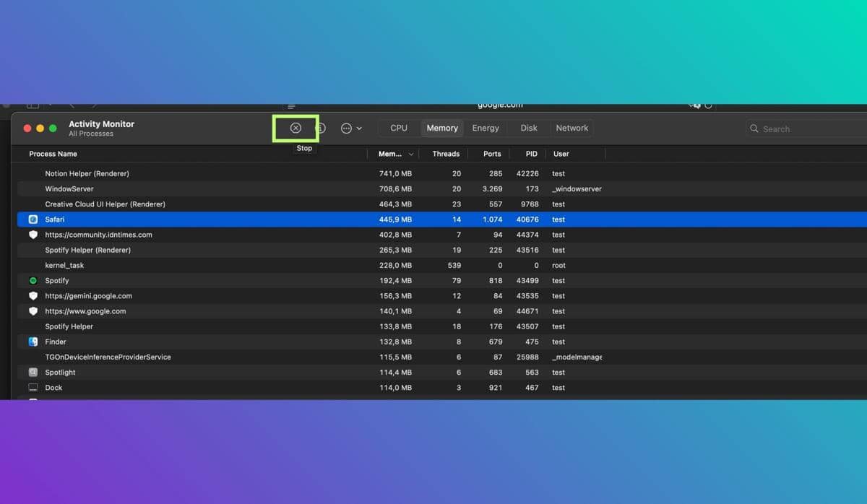This screenshot has height=504, width=867.
Task: Click the Finder icon in process list
Action: pyautogui.click(x=33, y=342)
